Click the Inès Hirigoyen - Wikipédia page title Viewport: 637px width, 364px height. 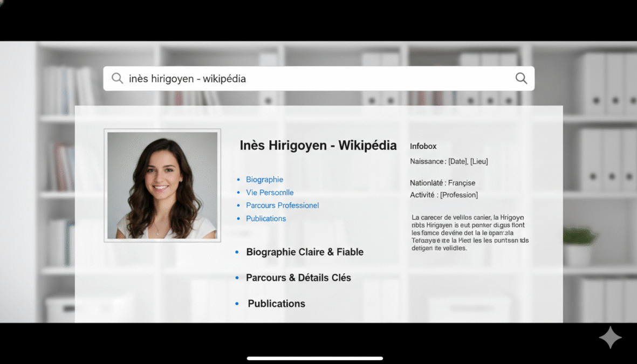tap(318, 145)
